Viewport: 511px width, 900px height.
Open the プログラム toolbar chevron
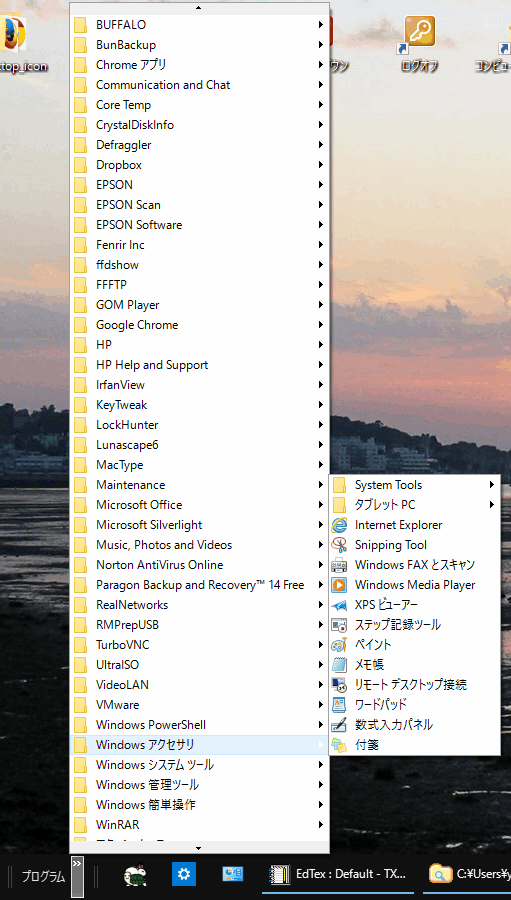77,876
